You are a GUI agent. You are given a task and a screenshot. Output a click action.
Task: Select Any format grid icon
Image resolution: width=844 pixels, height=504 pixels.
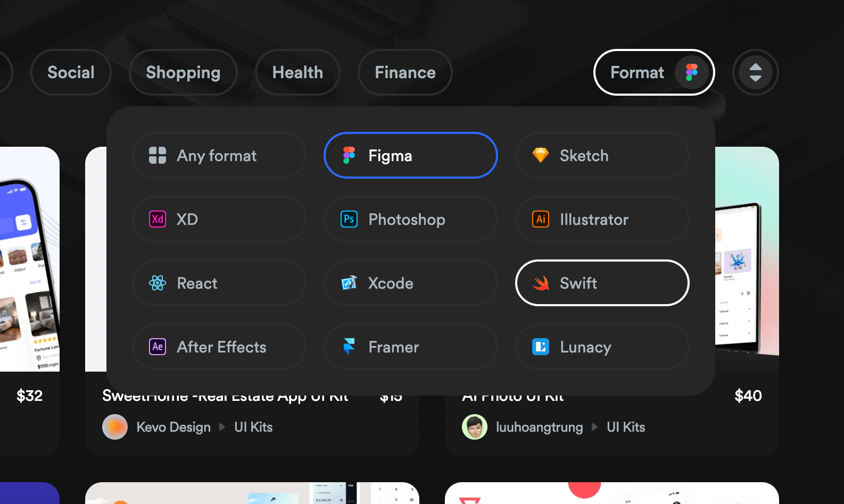[158, 155]
